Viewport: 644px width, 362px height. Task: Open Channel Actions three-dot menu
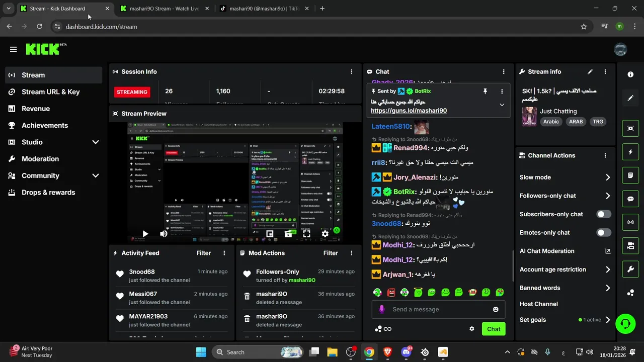click(605, 155)
